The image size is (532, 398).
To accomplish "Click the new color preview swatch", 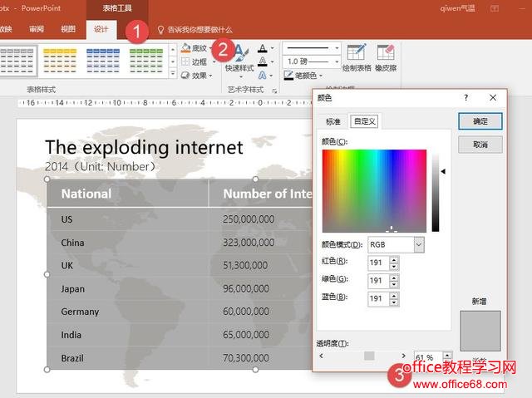I will point(480,331).
